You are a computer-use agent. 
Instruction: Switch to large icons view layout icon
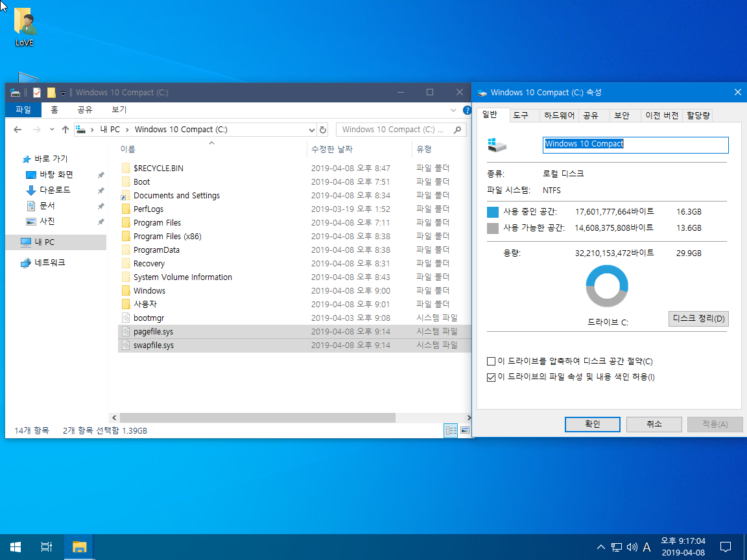tap(464, 430)
